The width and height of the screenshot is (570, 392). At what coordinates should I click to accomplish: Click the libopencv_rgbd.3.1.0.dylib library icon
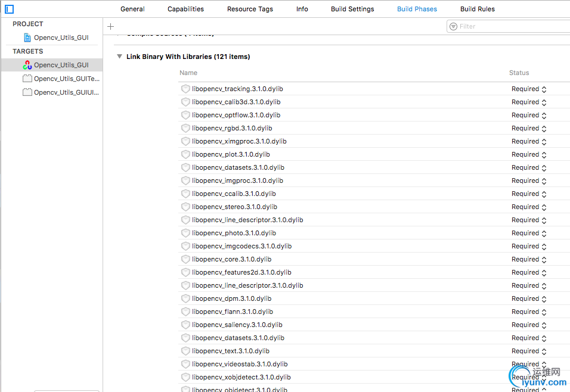click(185, 128)
